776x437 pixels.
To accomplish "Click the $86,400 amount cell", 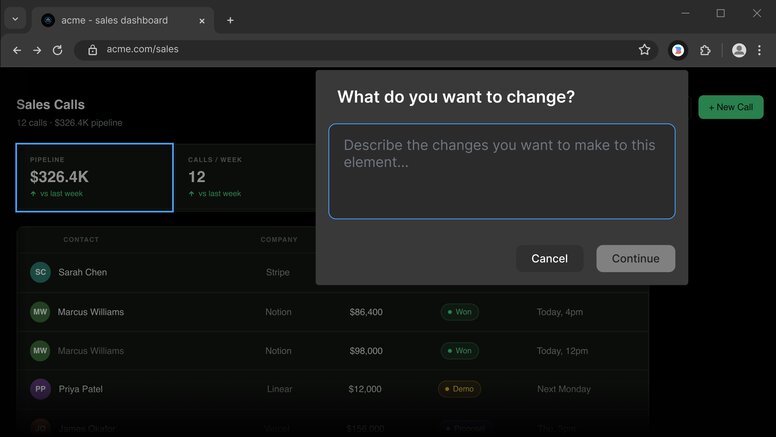I will tap(366, 312).
